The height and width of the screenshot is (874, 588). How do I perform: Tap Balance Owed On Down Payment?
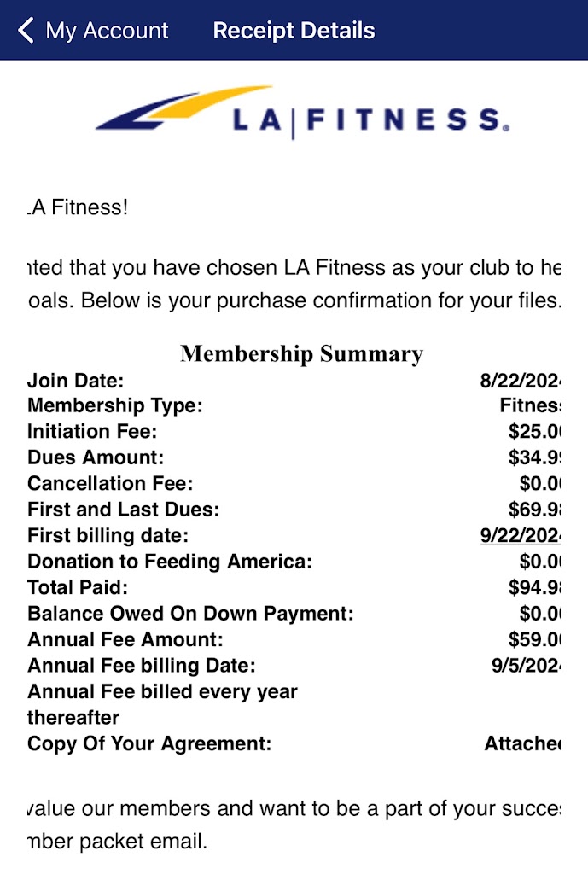point(189,613)
